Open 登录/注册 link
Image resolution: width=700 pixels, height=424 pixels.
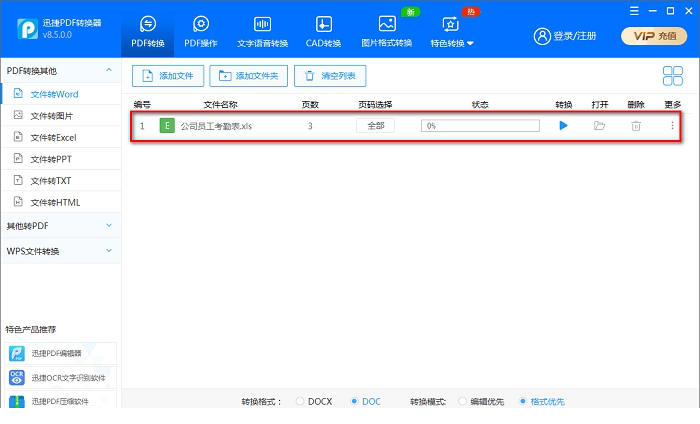[x=575, y=36]
